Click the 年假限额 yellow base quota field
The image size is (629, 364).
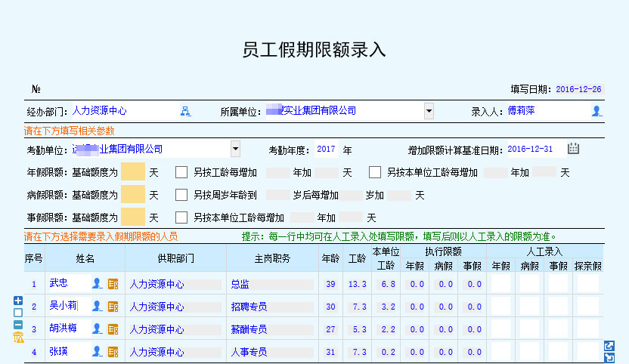pyautogui.click(x=132, y=172)
